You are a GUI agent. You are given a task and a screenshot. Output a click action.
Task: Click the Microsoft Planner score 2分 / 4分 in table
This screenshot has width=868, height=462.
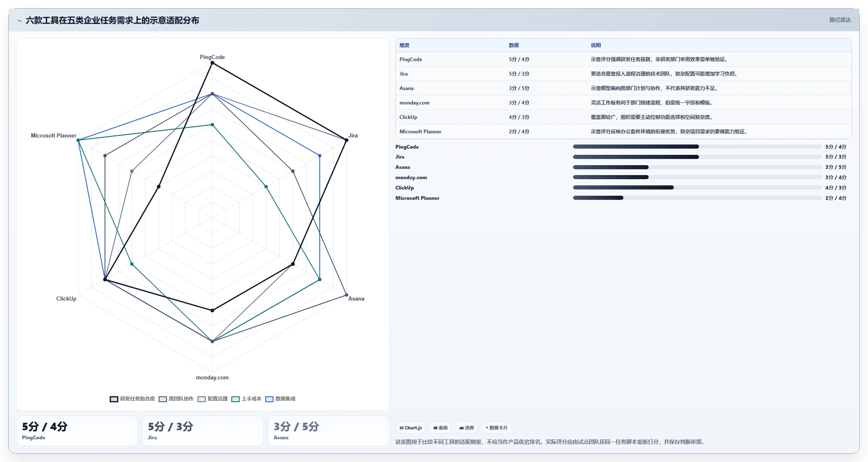pyautogui.click(x=519, y=132)
